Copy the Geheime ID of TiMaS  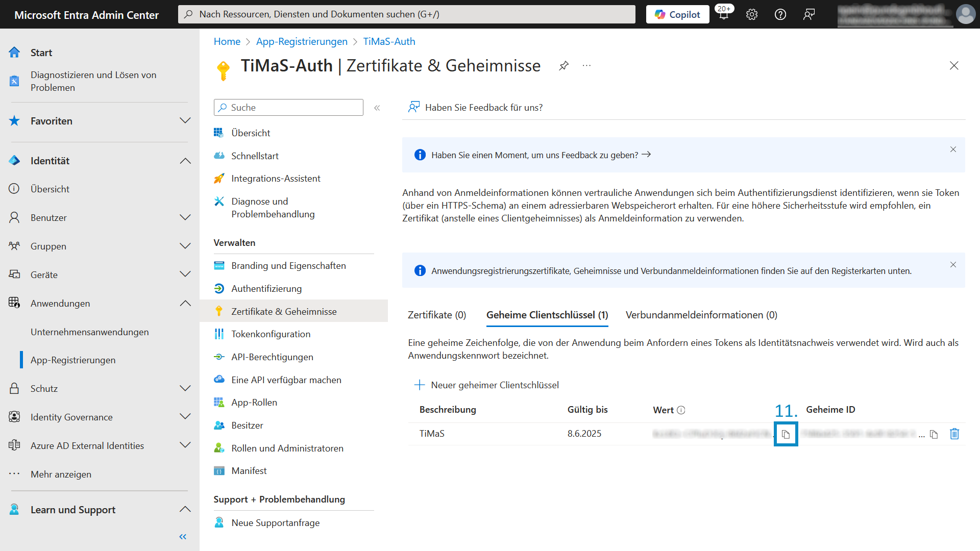(934, 434)
